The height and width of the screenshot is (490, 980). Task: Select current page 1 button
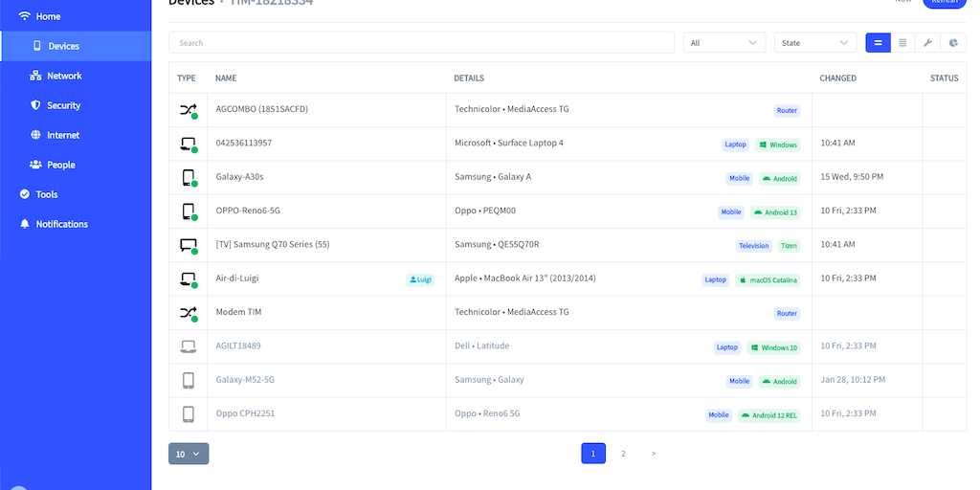593,454
